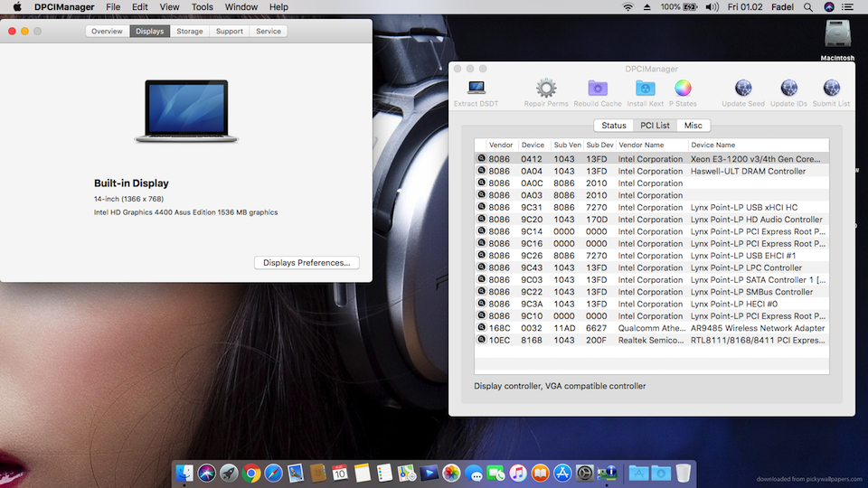
Task: Select Status tab in DPCIManager
Action: (613, 126)
